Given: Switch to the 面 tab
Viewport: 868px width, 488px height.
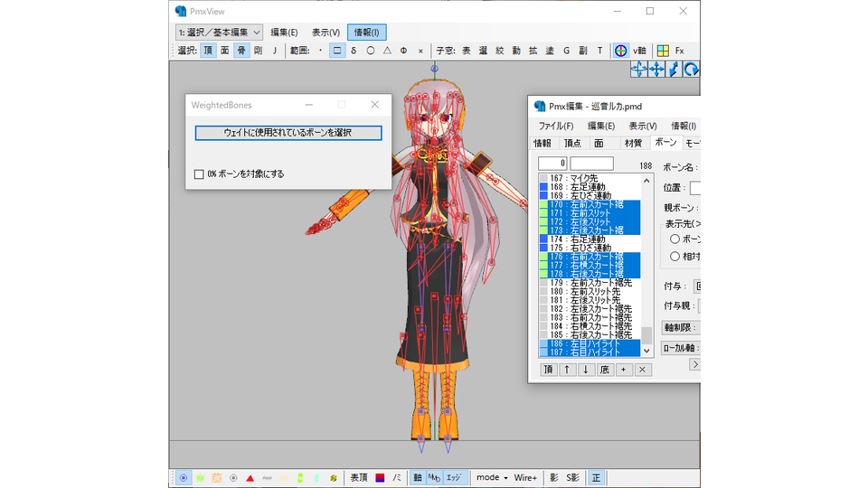Looking at the screenshot, I should (x=599, y=144).
